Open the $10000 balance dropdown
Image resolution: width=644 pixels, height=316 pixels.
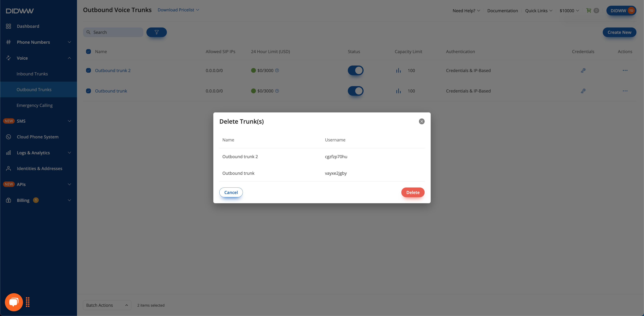569,11
